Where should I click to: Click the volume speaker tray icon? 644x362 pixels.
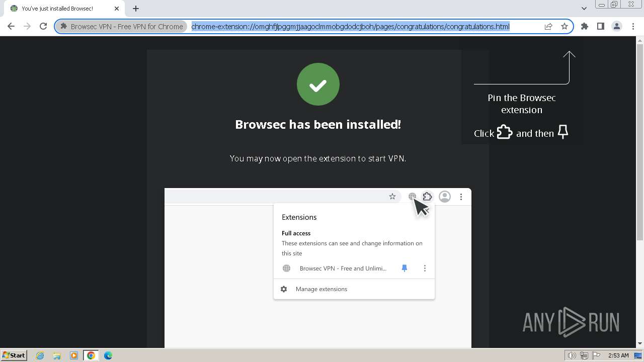click(x=572, y=355)
